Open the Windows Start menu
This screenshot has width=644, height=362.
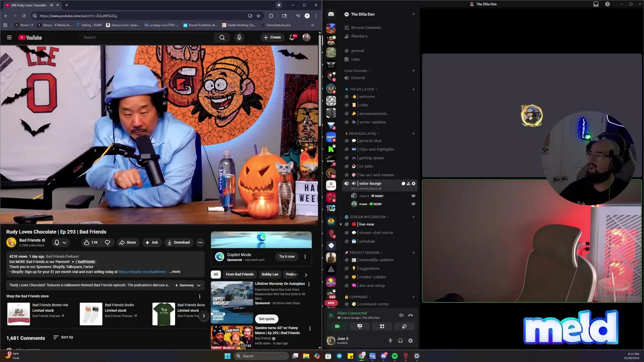(x=227, y=356)
